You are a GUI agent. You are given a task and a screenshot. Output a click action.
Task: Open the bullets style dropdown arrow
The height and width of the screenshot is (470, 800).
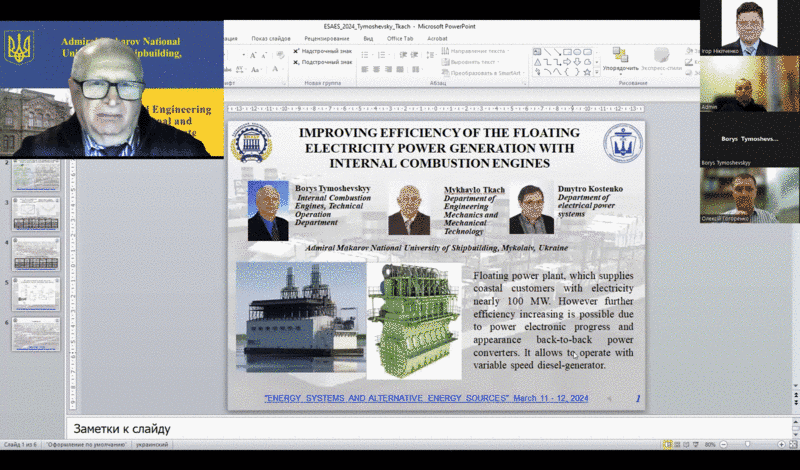point(373,55)
